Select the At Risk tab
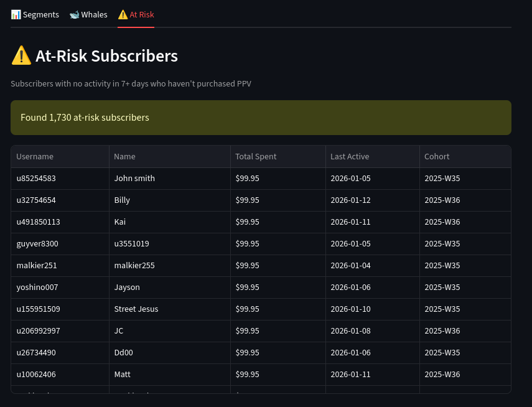 [136, 14]
